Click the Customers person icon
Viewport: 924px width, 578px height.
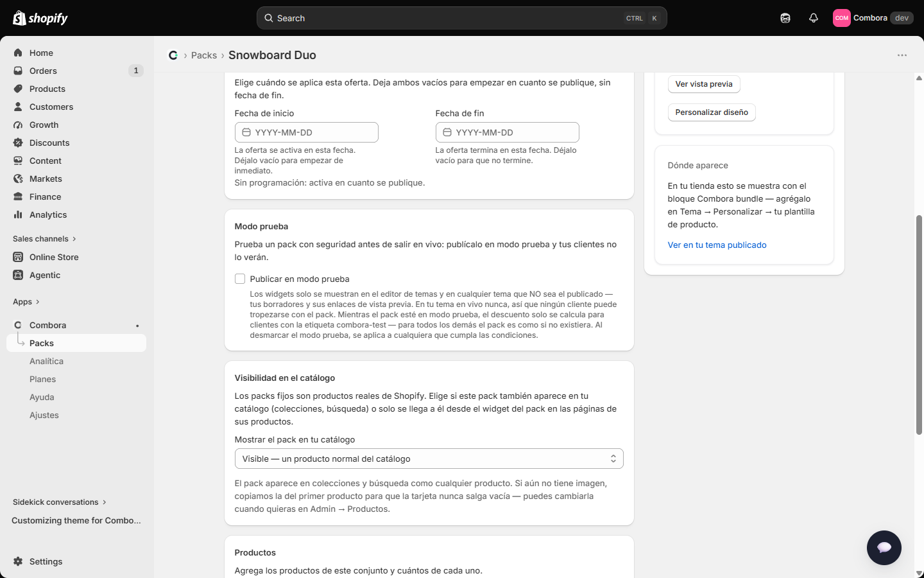(18, 107)
